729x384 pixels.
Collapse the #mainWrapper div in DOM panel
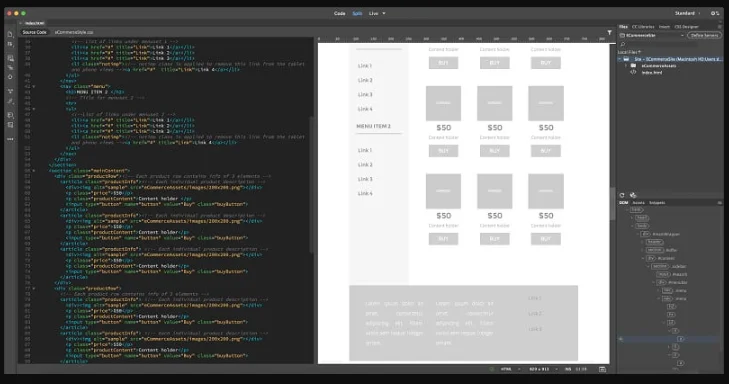(x=638, y=234)
